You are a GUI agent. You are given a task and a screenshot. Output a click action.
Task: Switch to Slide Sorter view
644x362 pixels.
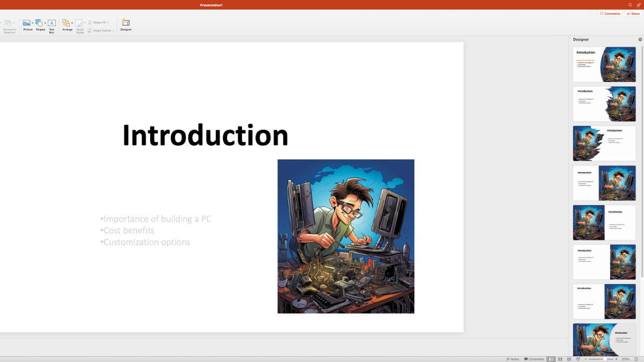(560, 359)
